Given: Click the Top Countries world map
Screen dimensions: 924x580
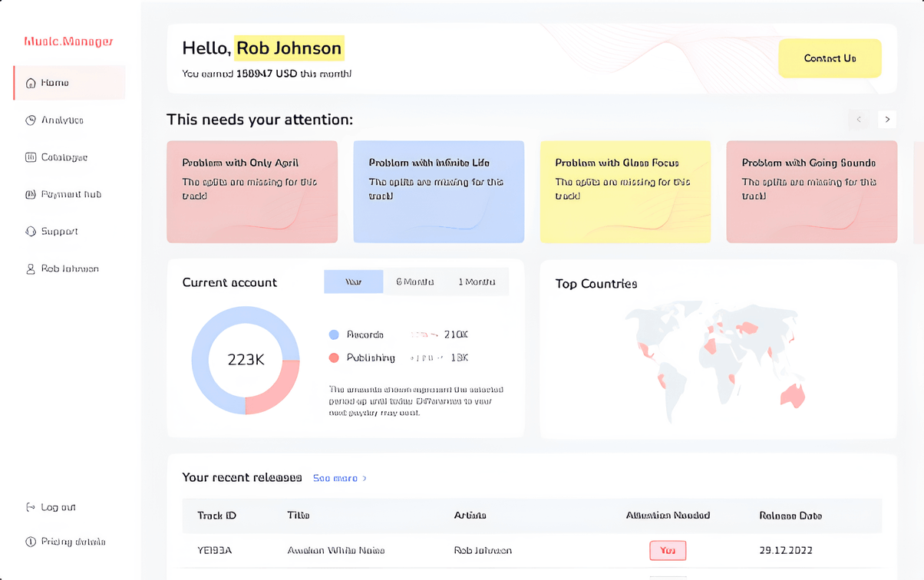Looking at the screenshot, I should (x=715, y=361).
